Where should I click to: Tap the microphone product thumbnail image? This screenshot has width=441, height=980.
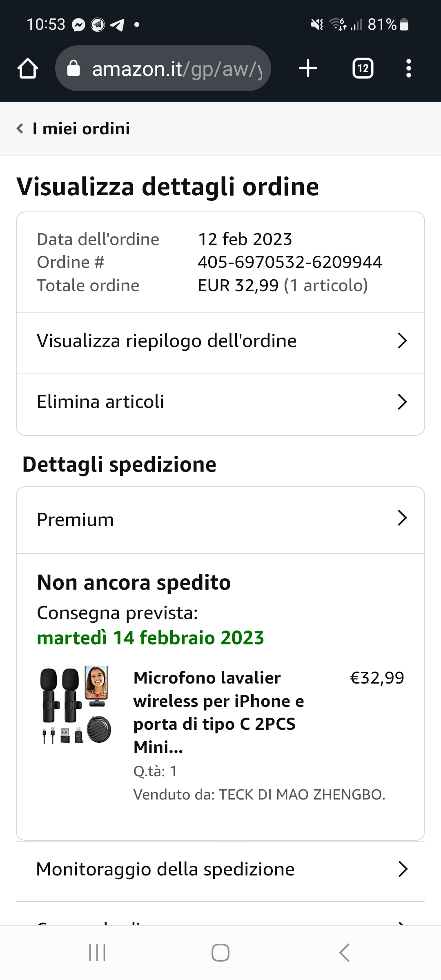click(x=76, y=705)
